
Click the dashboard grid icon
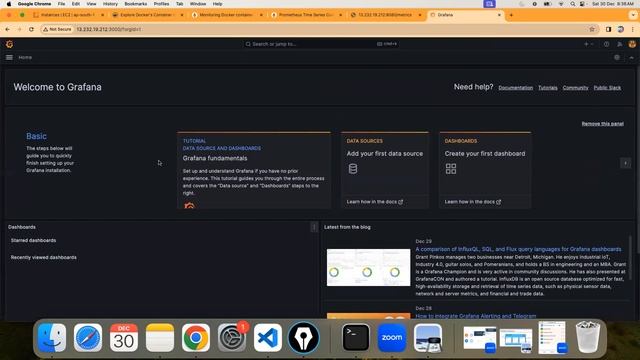(x=451, y=169)
